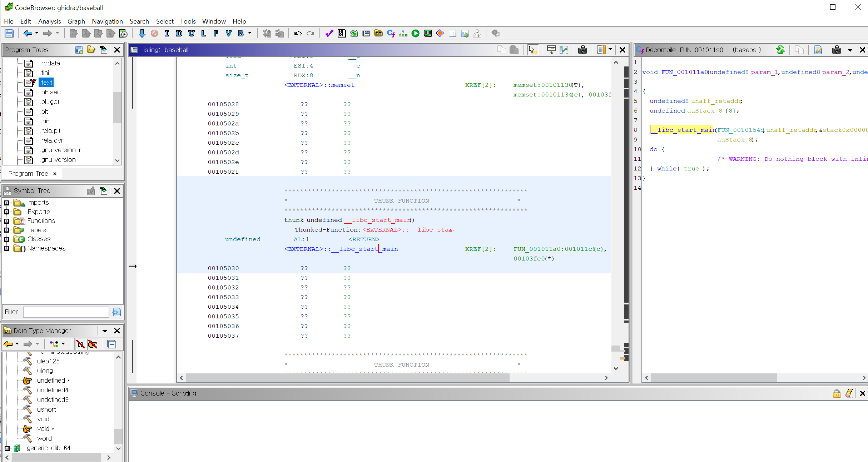Image resolution: width=868 pixels, height=462 pixels.
Task: Toggle the Console scroll lock icon
Action: click(837, 393)
